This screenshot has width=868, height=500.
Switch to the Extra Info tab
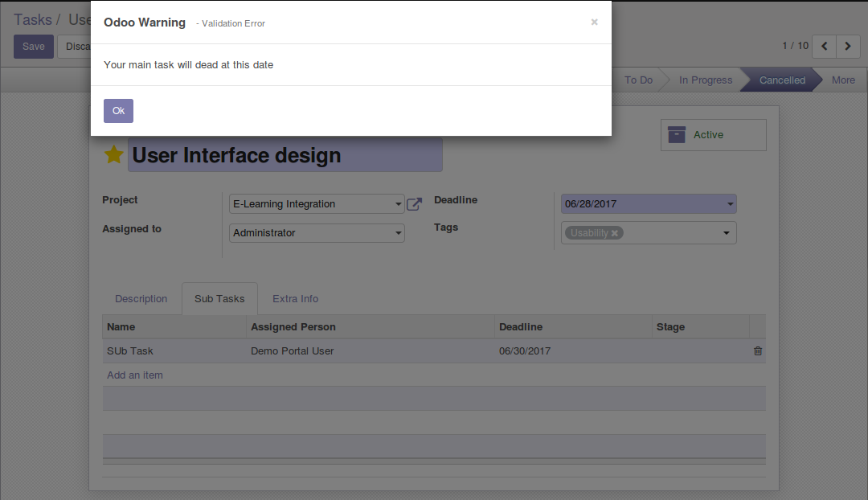(295, 298)
